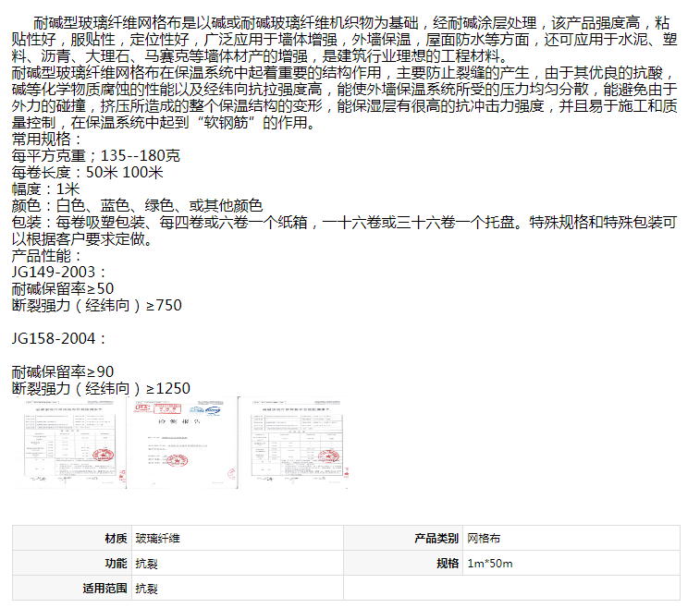
Task: Click the 每卷长度 50米 100米 line
Action: click(x=88, y=172)
